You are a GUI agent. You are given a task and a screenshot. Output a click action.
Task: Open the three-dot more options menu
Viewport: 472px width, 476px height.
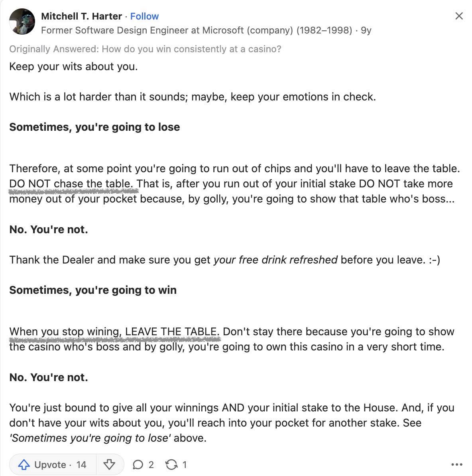457,464
